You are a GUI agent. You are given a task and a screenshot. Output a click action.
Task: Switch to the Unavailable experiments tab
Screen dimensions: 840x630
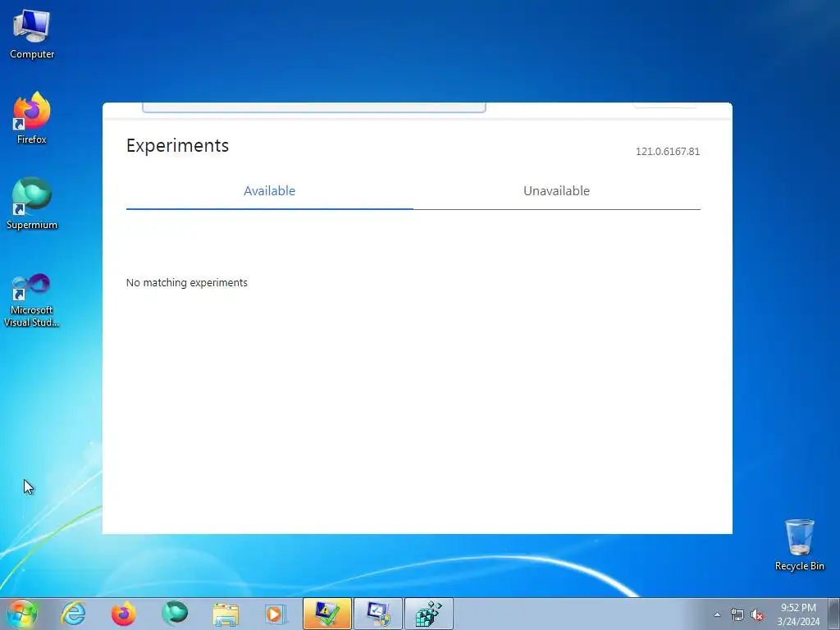(x=557, y=190)
